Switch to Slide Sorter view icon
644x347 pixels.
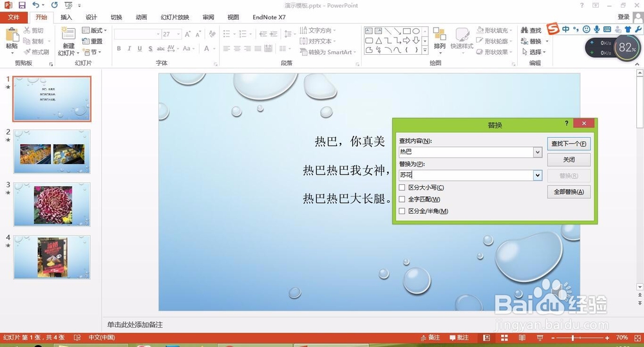tap(504, 337)
